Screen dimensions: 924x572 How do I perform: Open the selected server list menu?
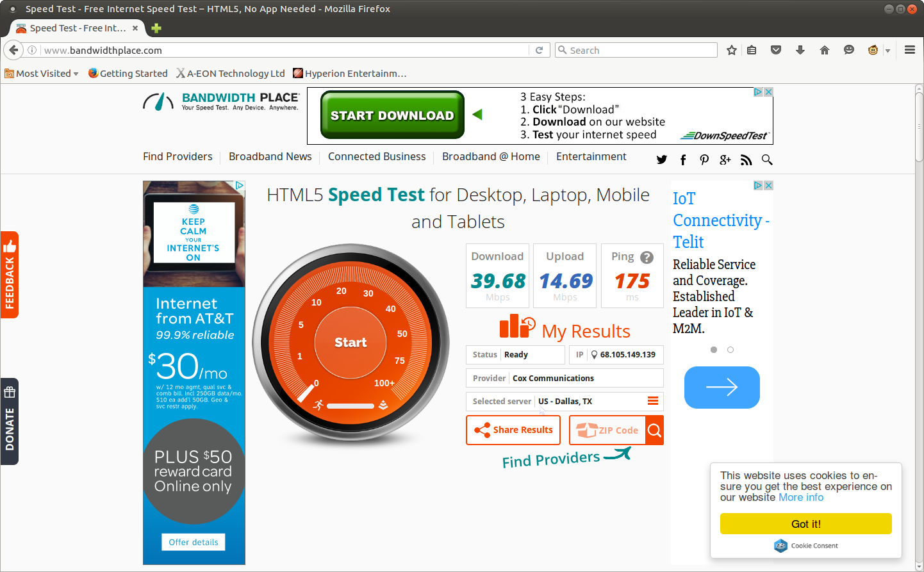[x=653, y=401]
